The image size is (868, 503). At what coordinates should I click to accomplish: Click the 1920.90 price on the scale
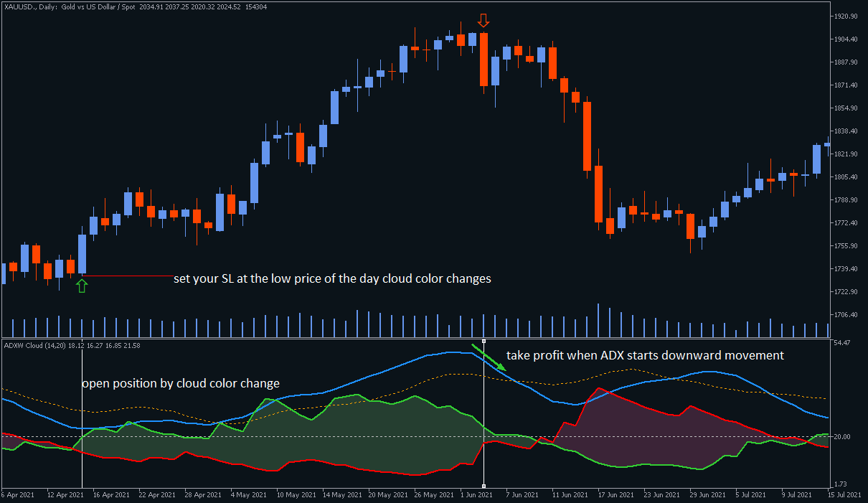pyautogui.click(x=846, y=16)
